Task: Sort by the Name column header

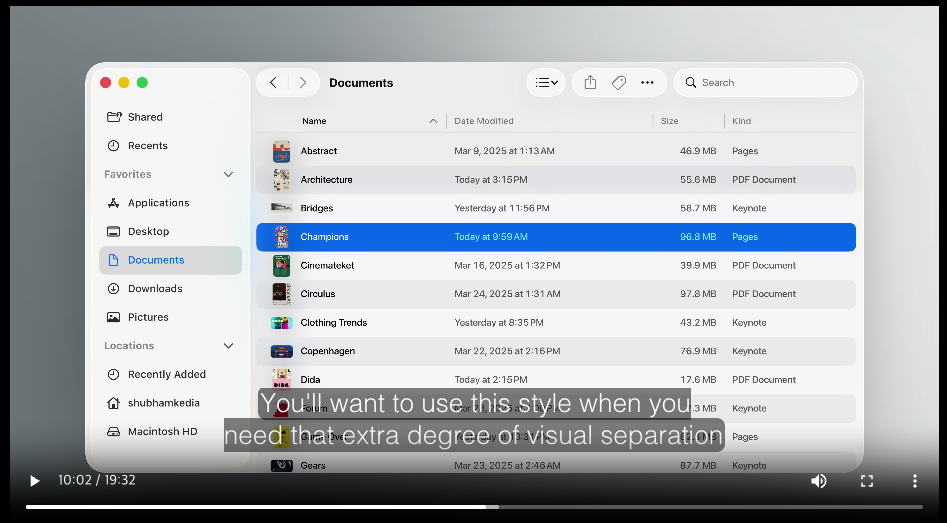Action: pos(314,121)
